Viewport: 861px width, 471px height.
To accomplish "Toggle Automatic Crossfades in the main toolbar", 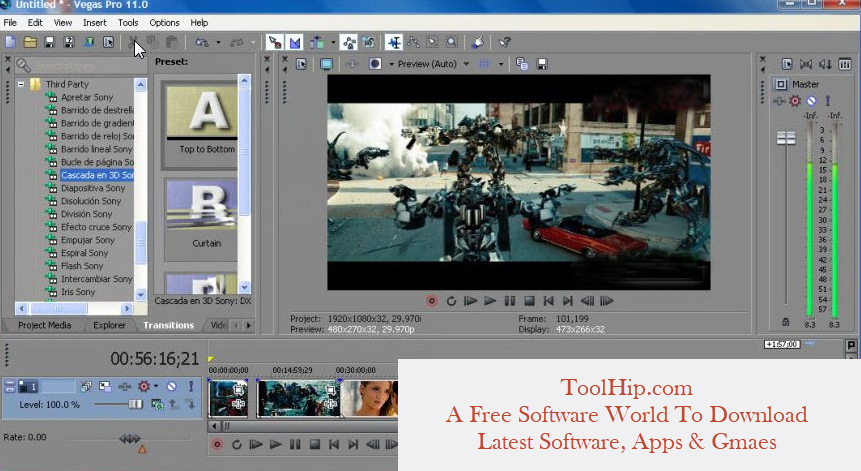I will tap(295, 42).
